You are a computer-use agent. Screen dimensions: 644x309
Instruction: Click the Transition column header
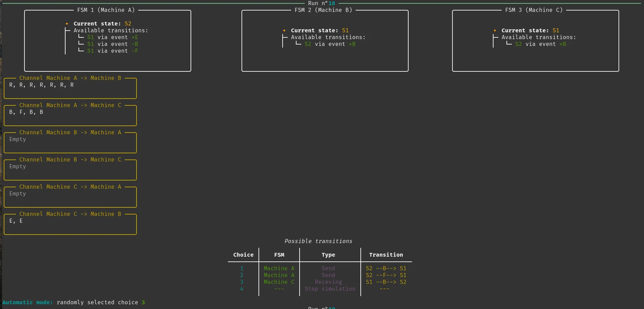(x=386, y=255)
